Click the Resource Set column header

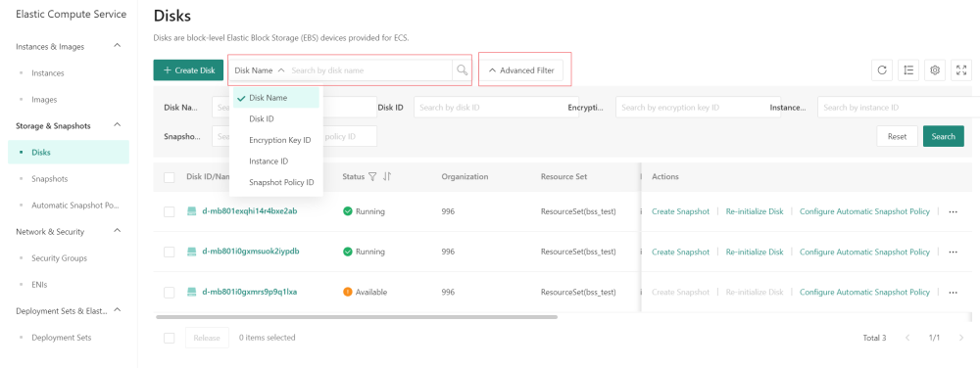pyautogui.click(x=563, y=176)
